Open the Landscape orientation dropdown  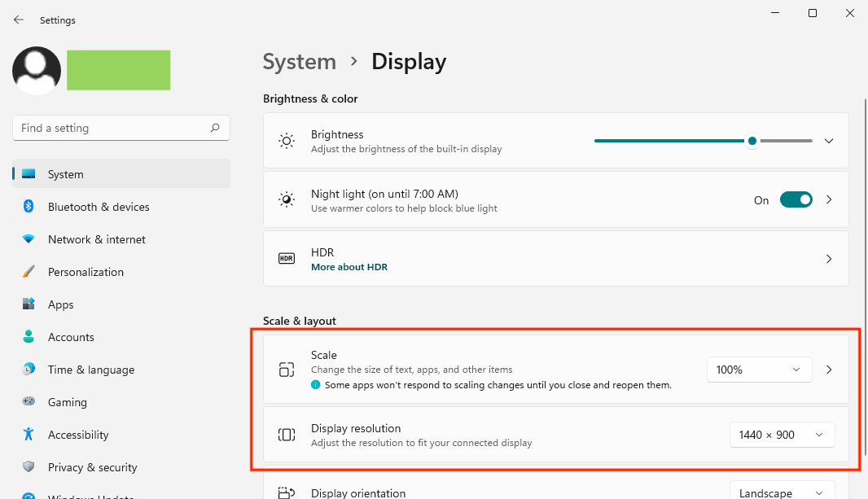coord(782,491)
